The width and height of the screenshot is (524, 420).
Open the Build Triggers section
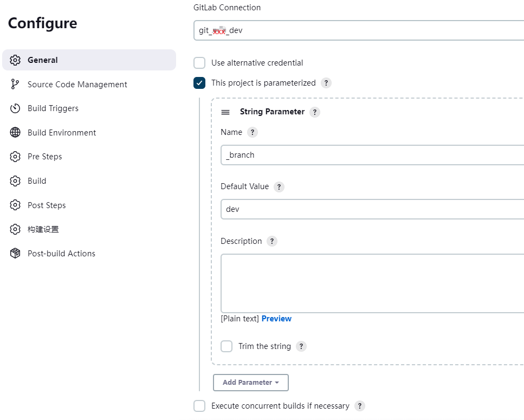pyautogui.click(x=53, y=108)
